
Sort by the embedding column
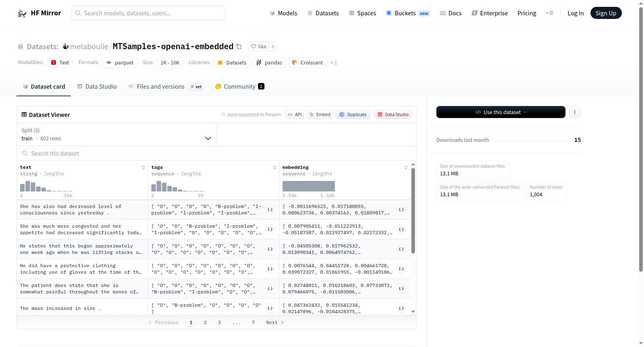[406, 167]
